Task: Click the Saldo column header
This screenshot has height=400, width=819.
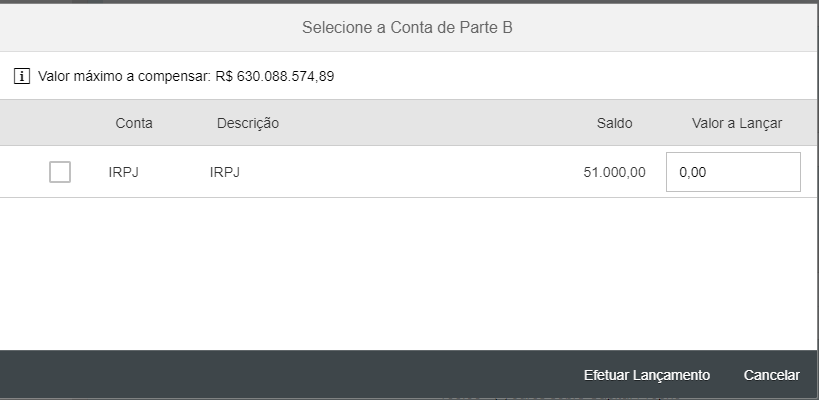Action: click(x=614, y=123)
